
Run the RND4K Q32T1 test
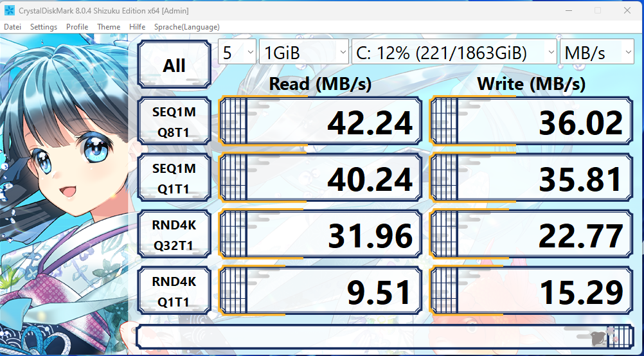pos(174,235)
